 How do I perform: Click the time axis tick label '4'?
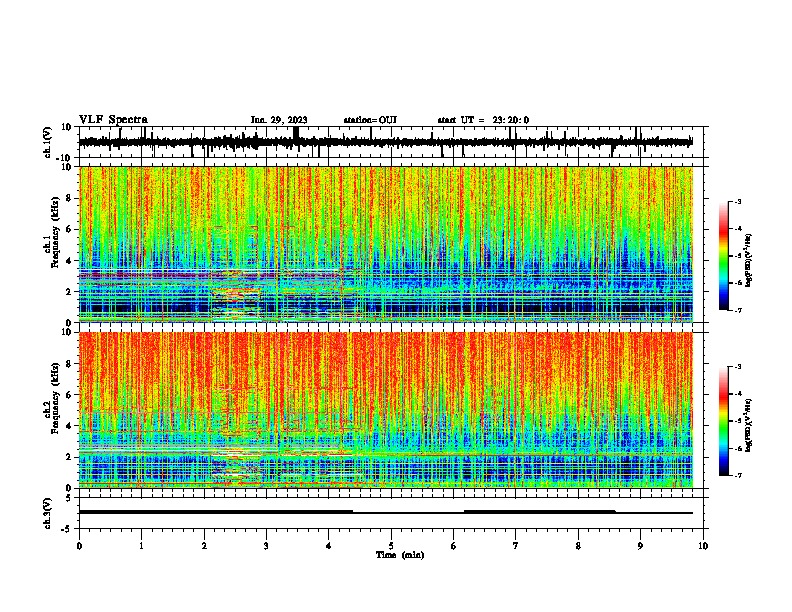[329, 546]
